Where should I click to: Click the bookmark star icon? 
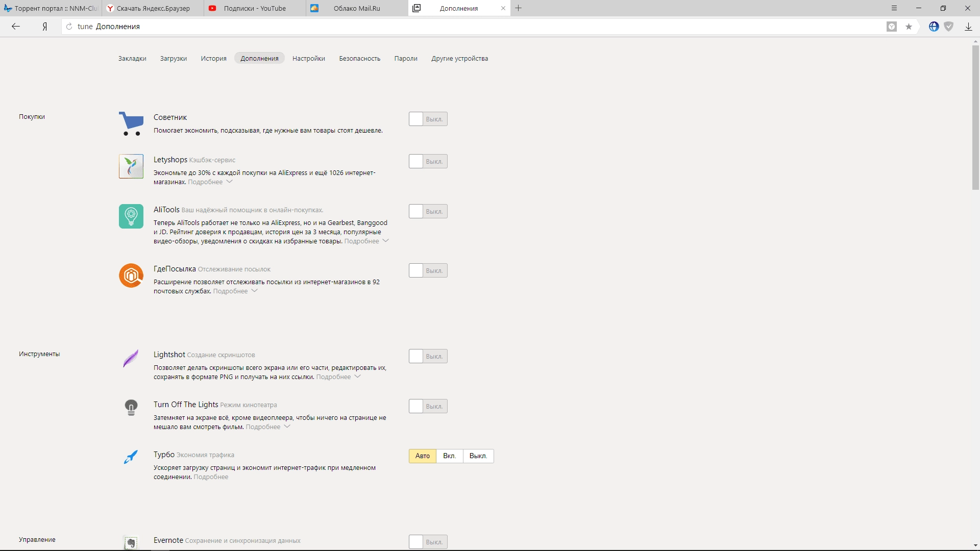click(909, 27)
